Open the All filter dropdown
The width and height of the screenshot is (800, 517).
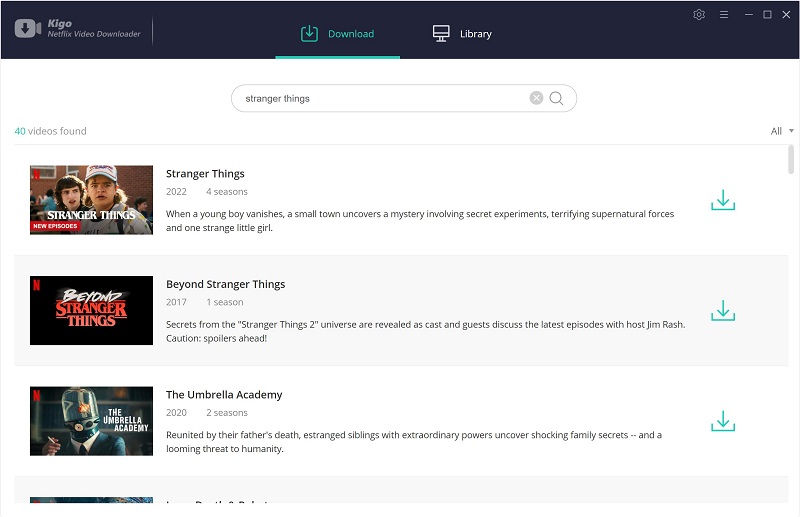pyautogui.click(x=782, y=131)
